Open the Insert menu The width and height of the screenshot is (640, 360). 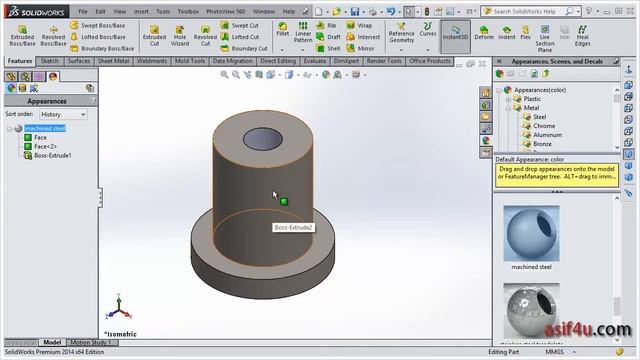coord(141,11)
